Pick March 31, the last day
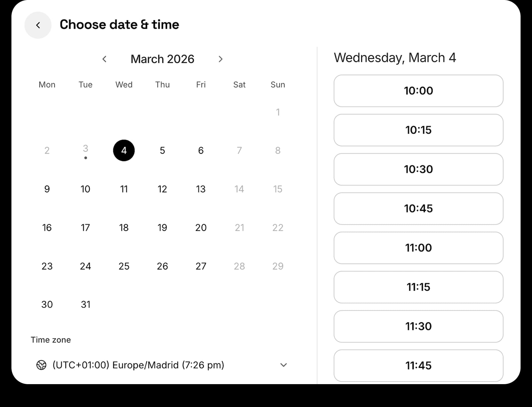The image size is (532, 407). 85,304
